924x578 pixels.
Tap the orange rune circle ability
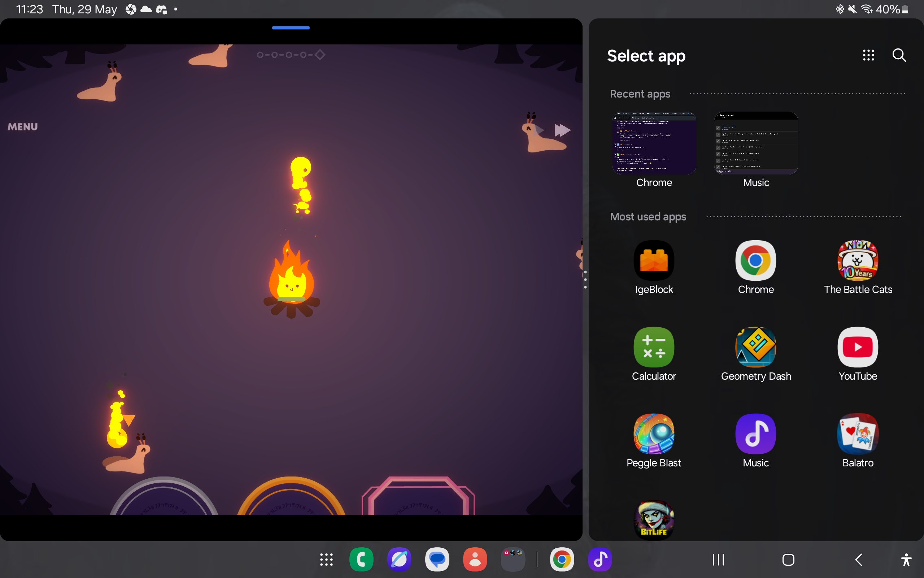point(291,496)
